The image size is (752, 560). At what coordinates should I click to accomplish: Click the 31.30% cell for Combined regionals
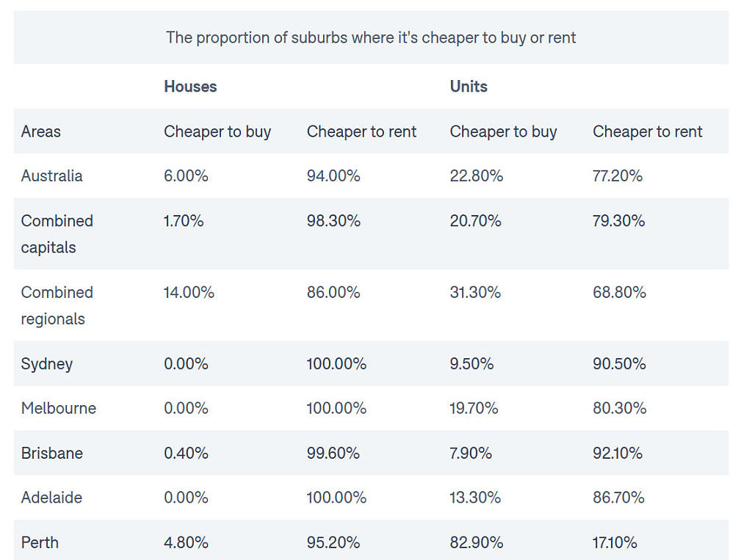tap(475, 292)
